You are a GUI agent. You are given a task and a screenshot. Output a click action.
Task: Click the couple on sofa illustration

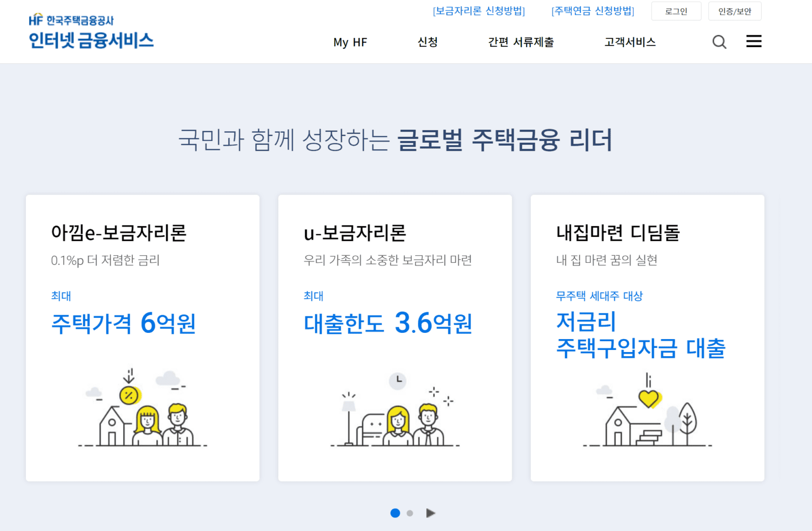coord(395,410)
